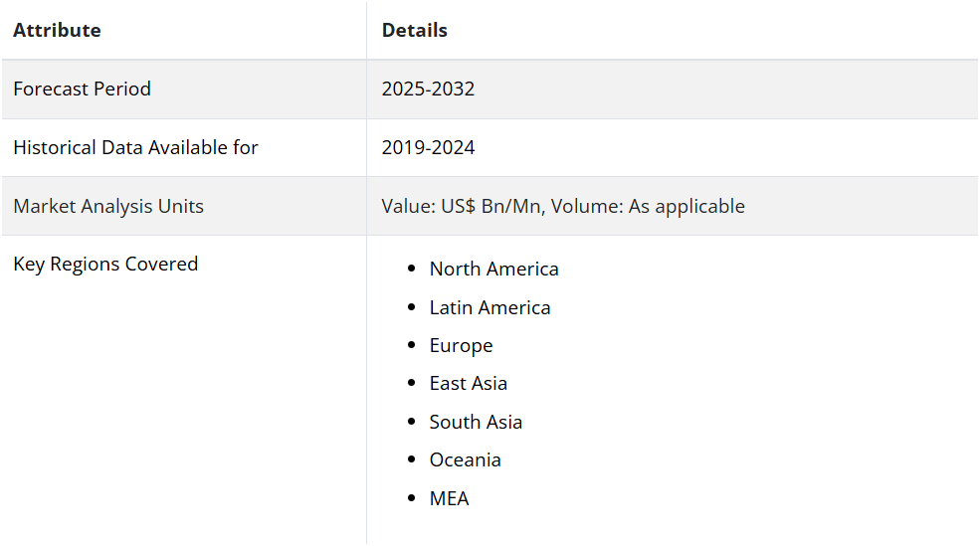This screenshot has height=546, width=980.
Task: Click the bullet beside MEA
Action: tap(411, 498)
